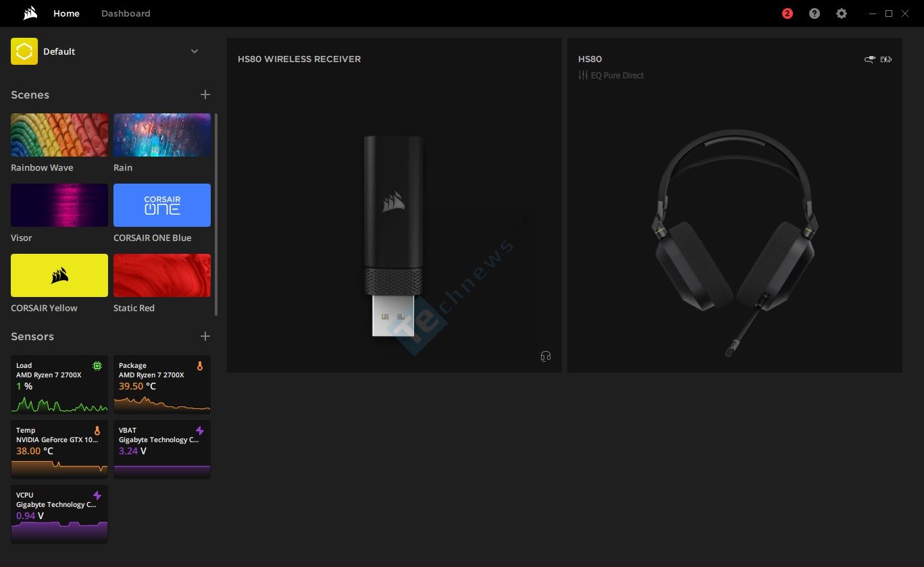The height and width of the screenshot is (567, 924).
Task: Switch to the Home tab
Action: click(x=66, y=13)
